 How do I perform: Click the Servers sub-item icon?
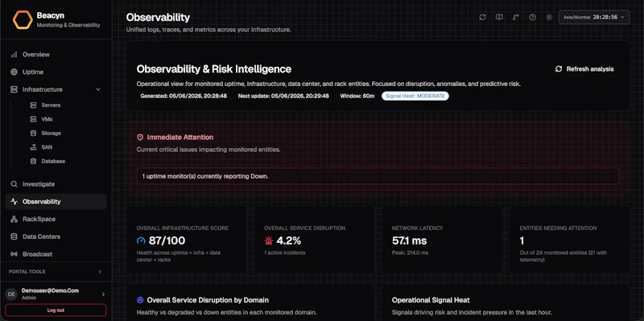[33, 105]
